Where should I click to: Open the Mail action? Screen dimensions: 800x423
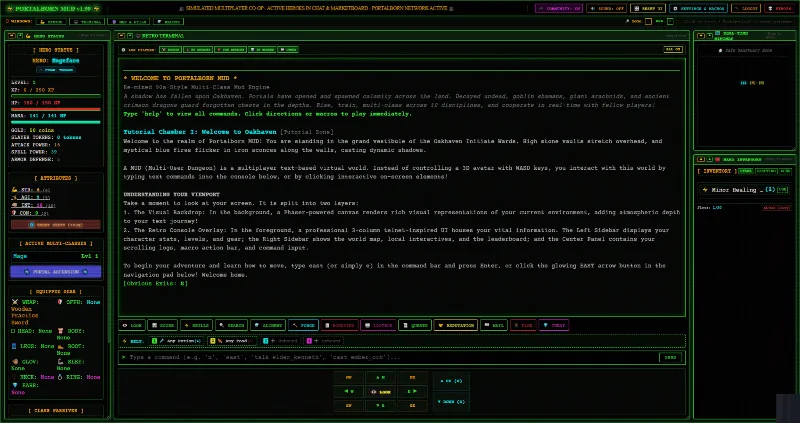coord(494,325)
